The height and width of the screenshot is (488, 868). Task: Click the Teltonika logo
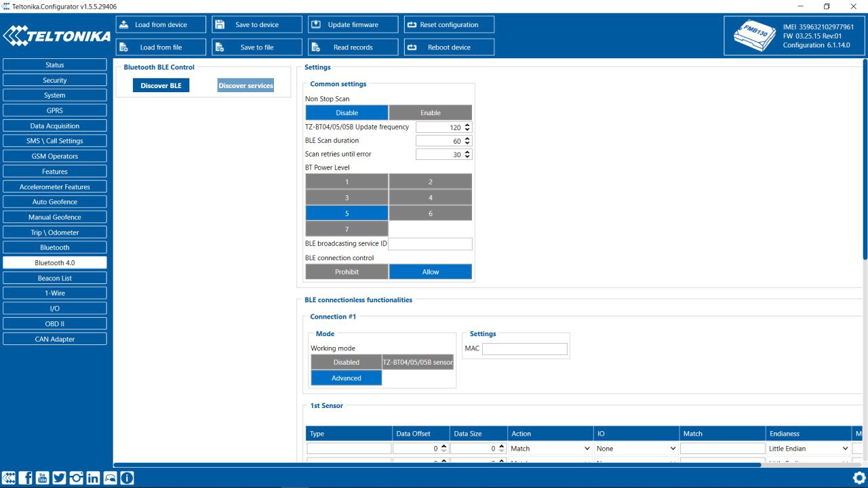click(x=57, y=36)
